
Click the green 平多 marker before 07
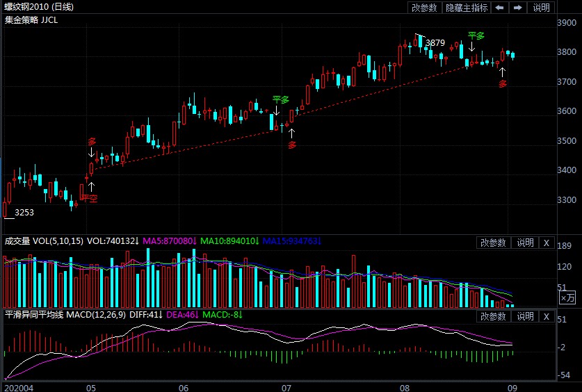coord(280,100)
